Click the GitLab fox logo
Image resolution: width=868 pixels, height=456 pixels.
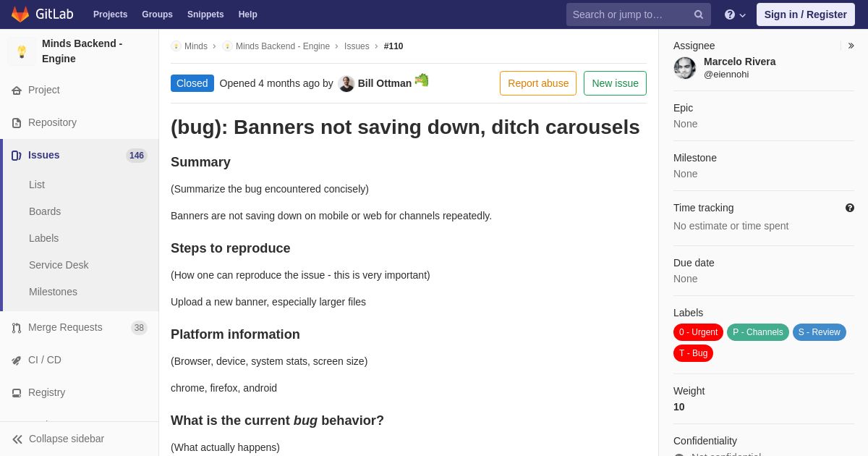pos(20,14)
